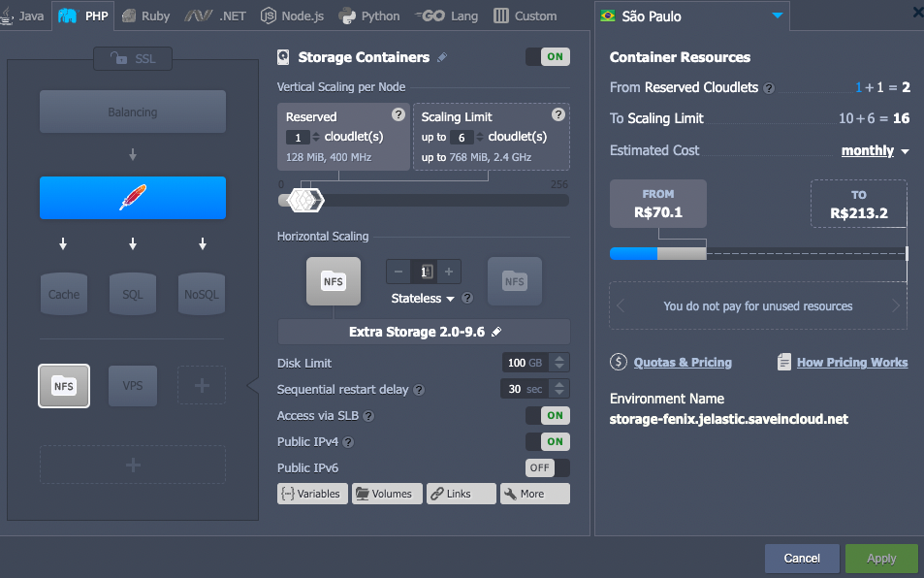Select the NFS storage node icon
Viewport: 924px width, 578px height.
point(64,386)
